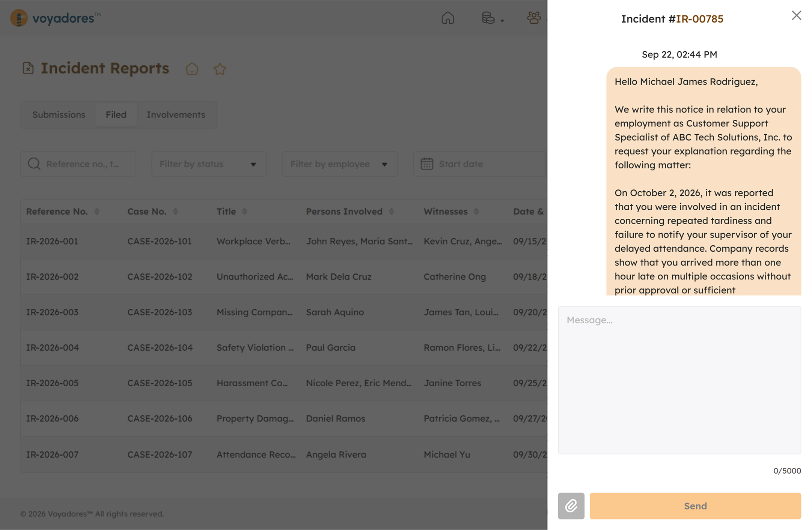Focus the Message text area
This screenshot has height=530, width=812.
679,380
